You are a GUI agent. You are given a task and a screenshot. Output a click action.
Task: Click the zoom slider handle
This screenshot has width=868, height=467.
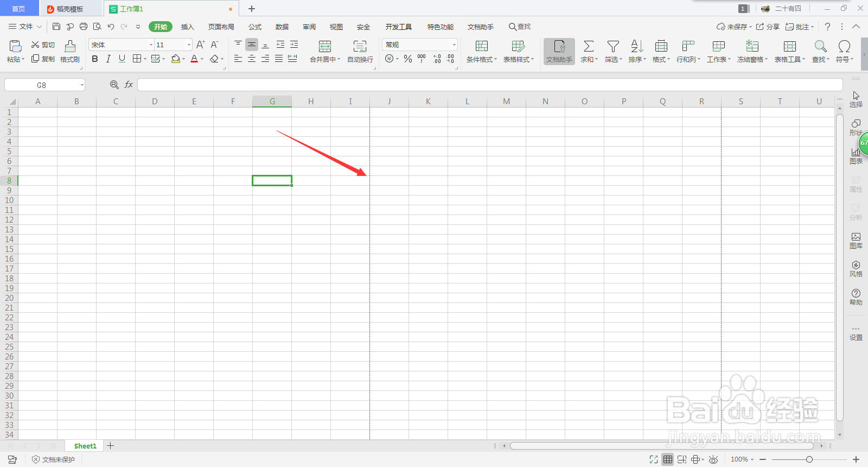tap(809, 459)
